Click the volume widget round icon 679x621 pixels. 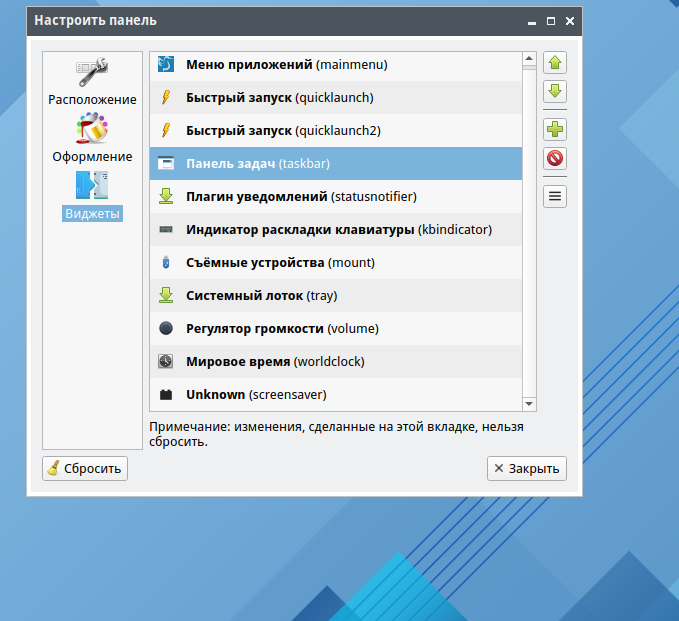(166, 328)
